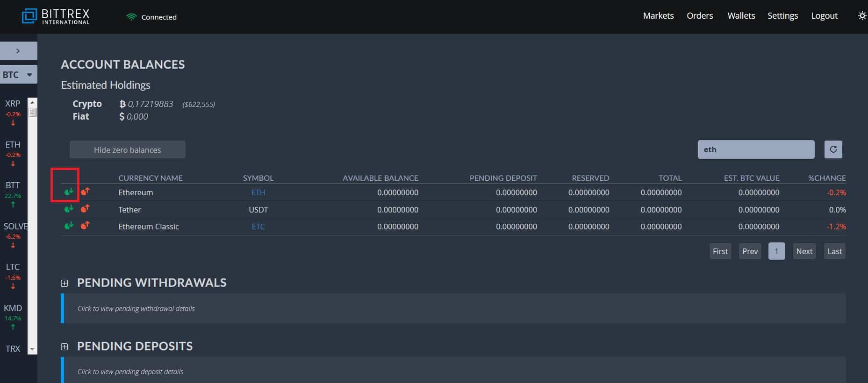Sort by CURRENCY NAME column header
This screenshot has width=868, height=383.
tap(151, 178)
